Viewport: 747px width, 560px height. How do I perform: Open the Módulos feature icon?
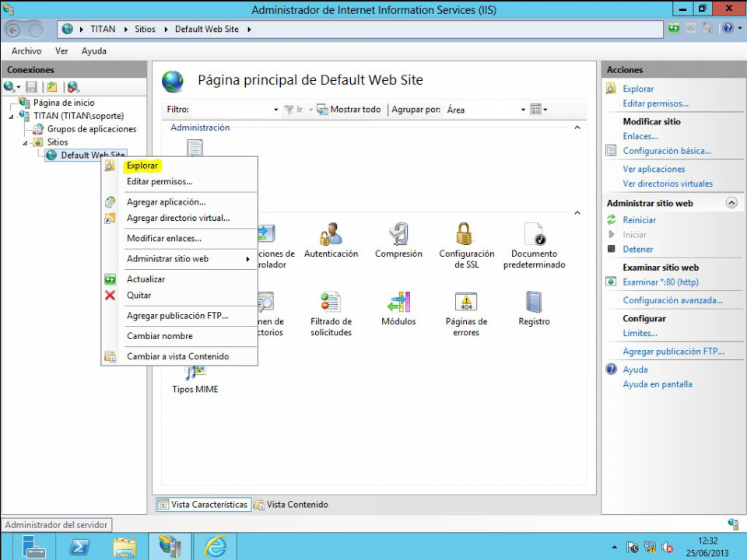tap(398, 309)
